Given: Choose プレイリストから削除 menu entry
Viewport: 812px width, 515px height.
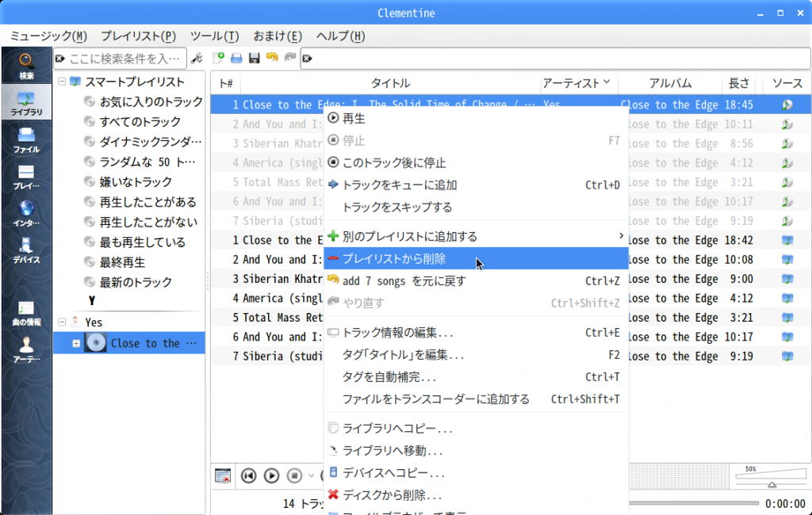Looking at the screenshot, I should click(476, 259).
